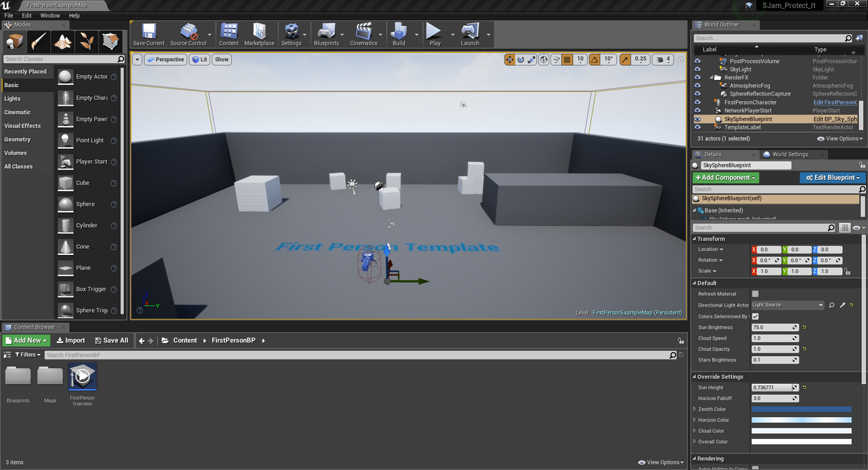Open the Perspective viewport dropdown
868x470 pixels.
(165, 60)
